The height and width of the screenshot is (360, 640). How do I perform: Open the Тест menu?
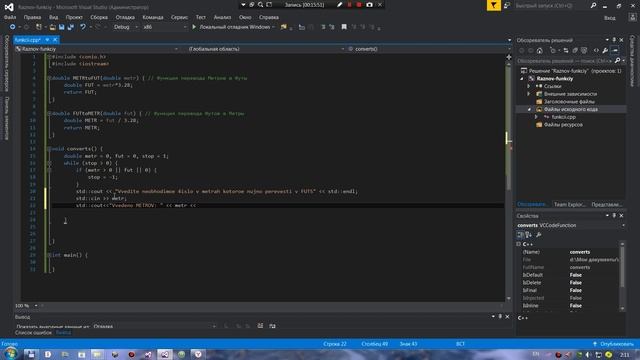(x=200, y=17)
